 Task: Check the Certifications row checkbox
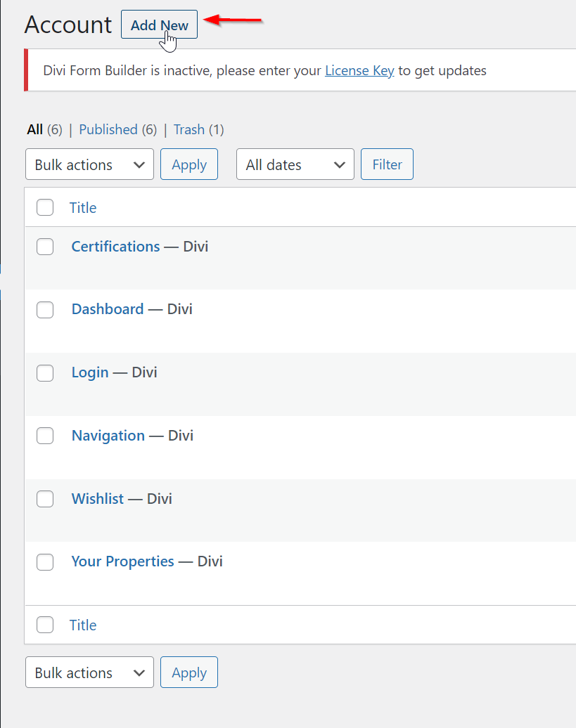(45, 247)
